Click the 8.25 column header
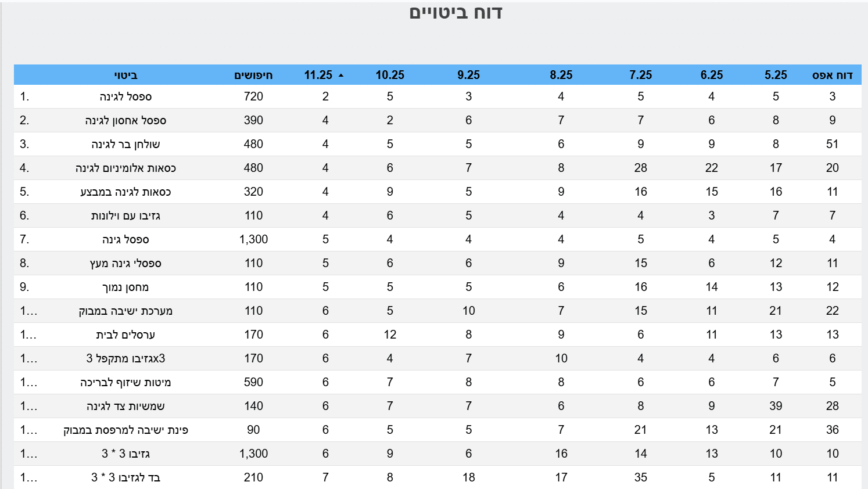The width and height of the screenshot is (868, 489). 561,75
